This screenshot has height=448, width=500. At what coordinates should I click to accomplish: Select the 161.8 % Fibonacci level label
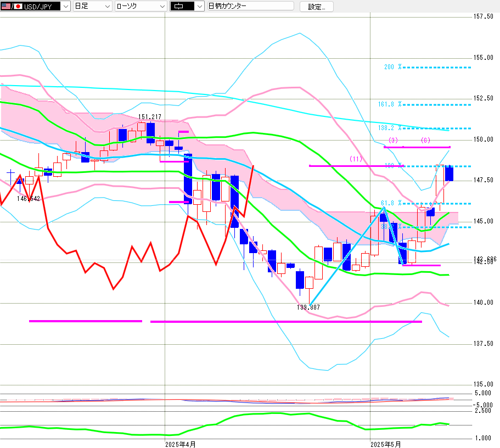(390, 104)
